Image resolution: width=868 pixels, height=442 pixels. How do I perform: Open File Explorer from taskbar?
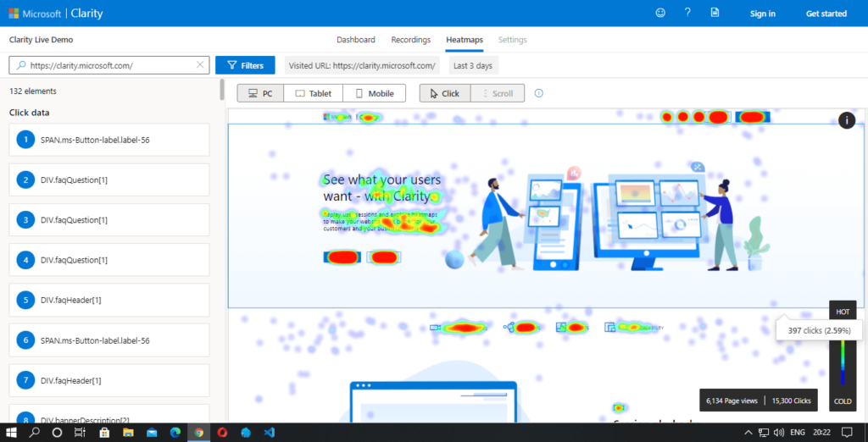(128, 432)
